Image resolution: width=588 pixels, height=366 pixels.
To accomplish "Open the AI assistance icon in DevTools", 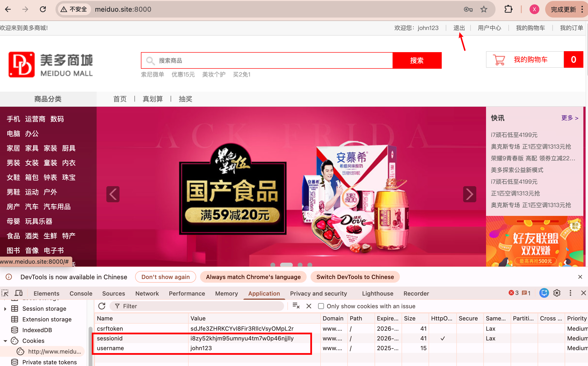I will pyautogui.click(x=544, y=293).
